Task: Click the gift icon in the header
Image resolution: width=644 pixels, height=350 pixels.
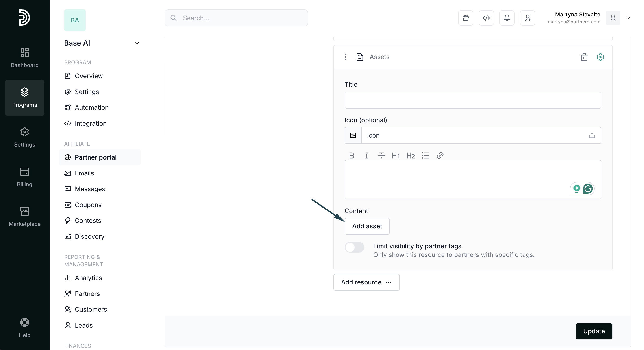Action: 466,18
